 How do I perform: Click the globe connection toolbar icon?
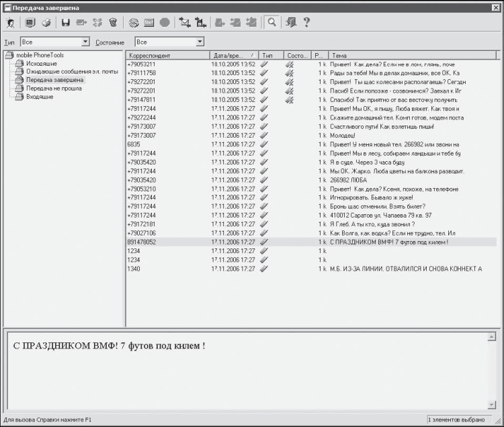(134, 22)
